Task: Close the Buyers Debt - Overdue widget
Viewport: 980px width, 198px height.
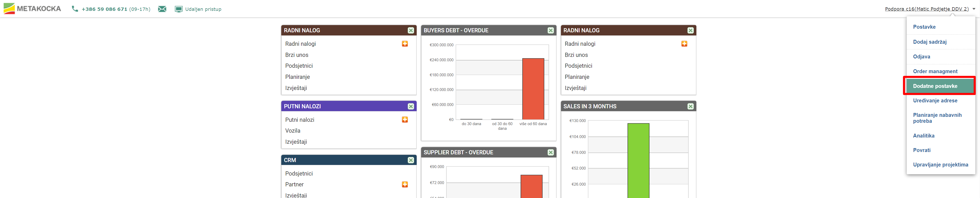Action: click(550, 31)
